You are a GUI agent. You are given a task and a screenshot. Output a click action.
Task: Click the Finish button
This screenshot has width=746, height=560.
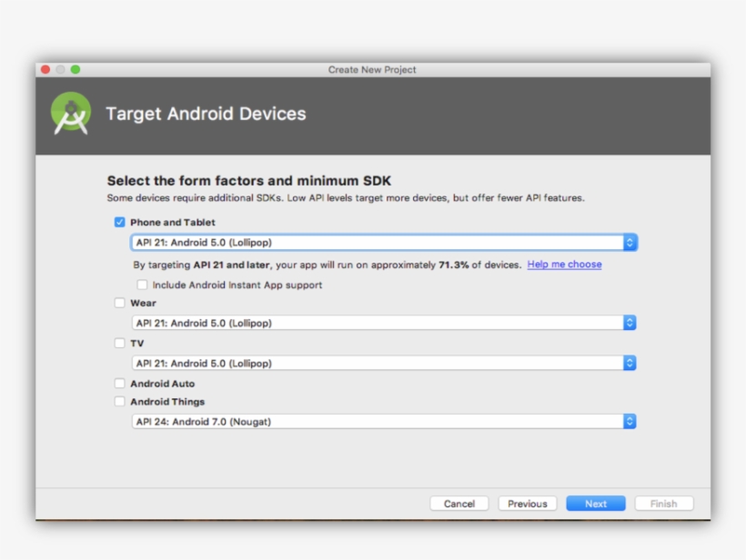[663, 504]
